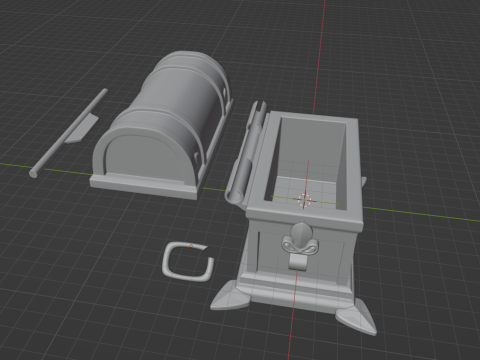
Task: Select the knot-shaped lock ornament on chest front
Action: [300, 246]
